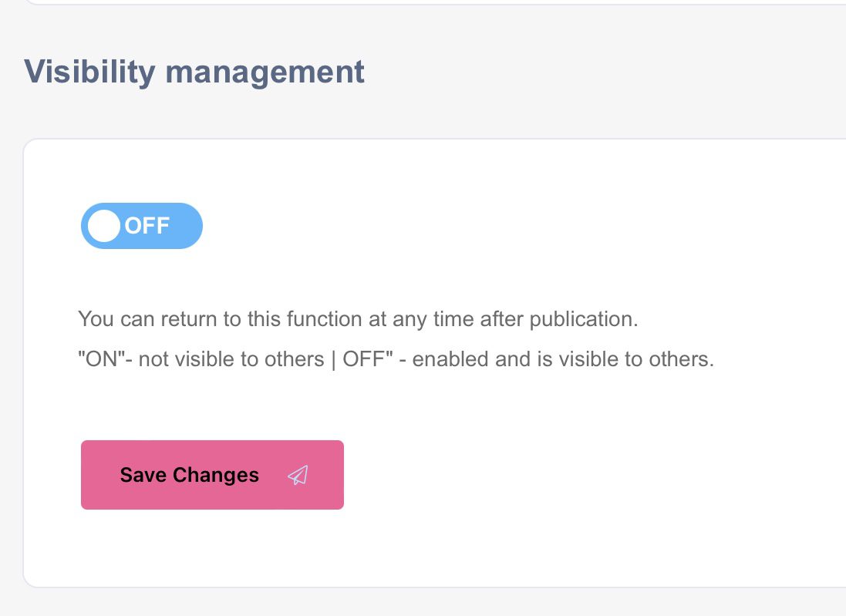
Task: Click the word "publication" in the description
Action: tap(584, 318)
